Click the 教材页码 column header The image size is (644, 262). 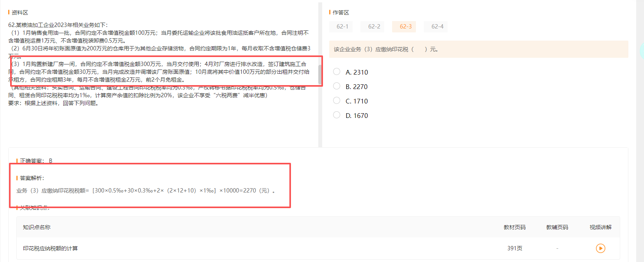click(514, 227)
